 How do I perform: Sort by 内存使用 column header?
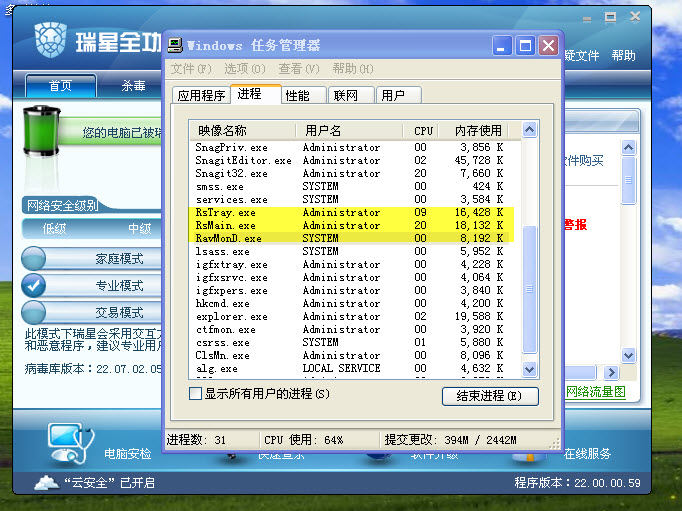click(473, 130)
